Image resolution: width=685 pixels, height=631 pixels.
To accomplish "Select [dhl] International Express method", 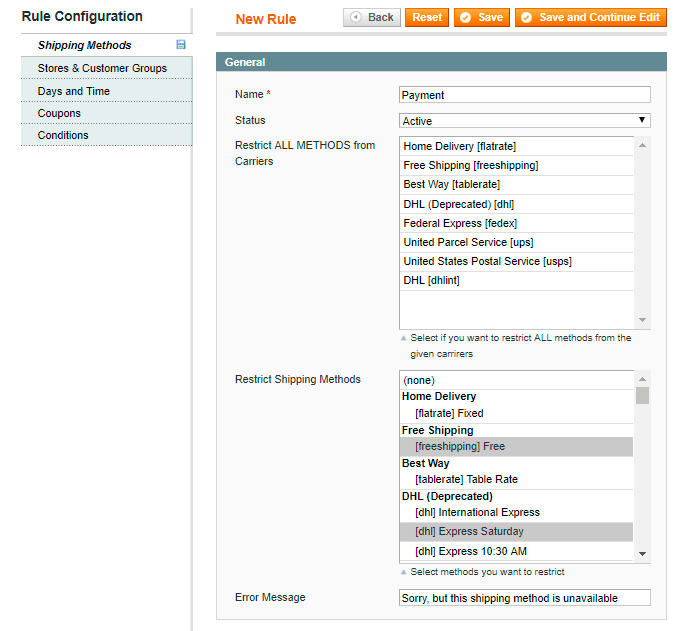I will point(477,513).
